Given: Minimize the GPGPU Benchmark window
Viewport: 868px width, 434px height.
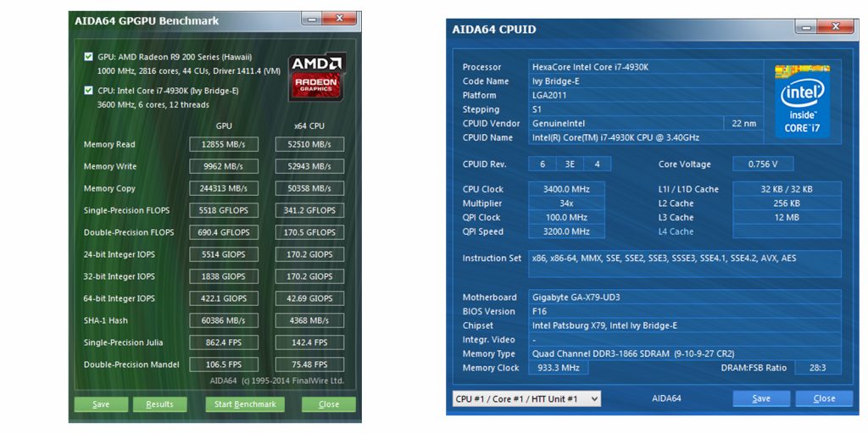Looking at the screenshot, I should coord(312,19).
